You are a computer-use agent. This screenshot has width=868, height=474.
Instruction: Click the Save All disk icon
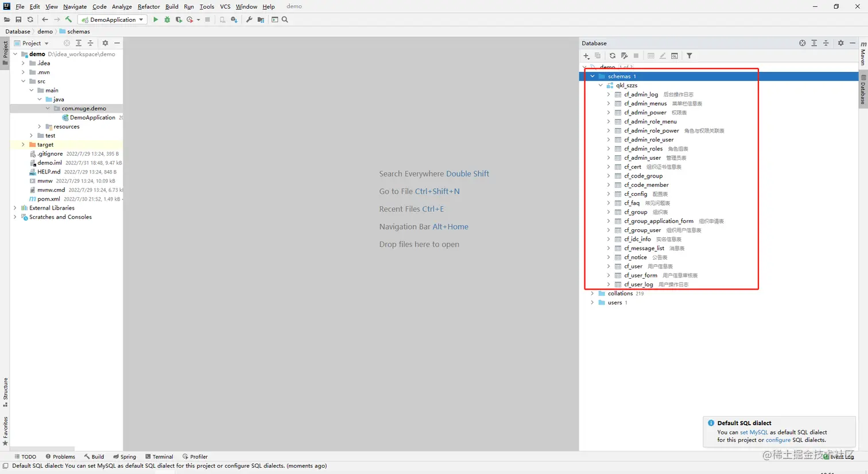18,20
